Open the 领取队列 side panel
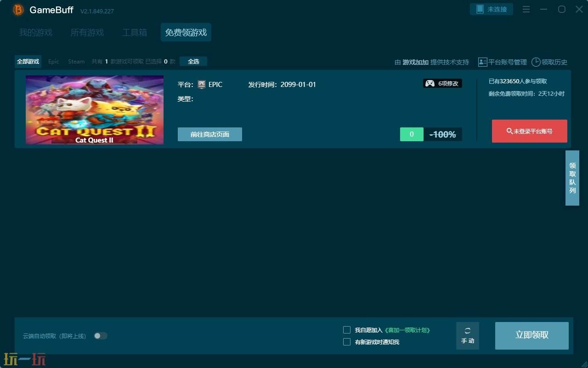Screen dimensions: 588x368 572,178
